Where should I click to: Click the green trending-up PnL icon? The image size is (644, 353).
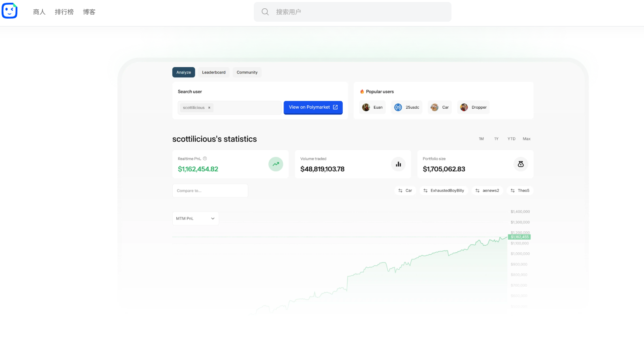tap(276, 164)
